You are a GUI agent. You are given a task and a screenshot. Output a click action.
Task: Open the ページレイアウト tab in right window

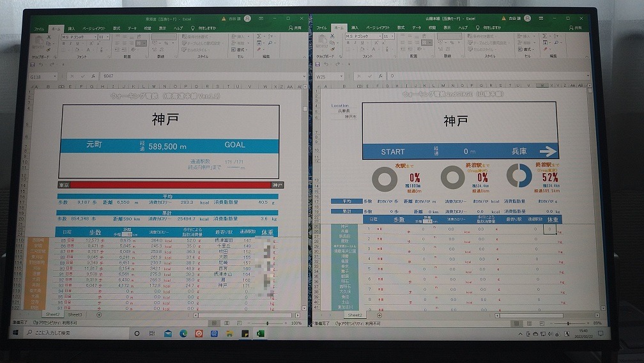pos(378,28)
